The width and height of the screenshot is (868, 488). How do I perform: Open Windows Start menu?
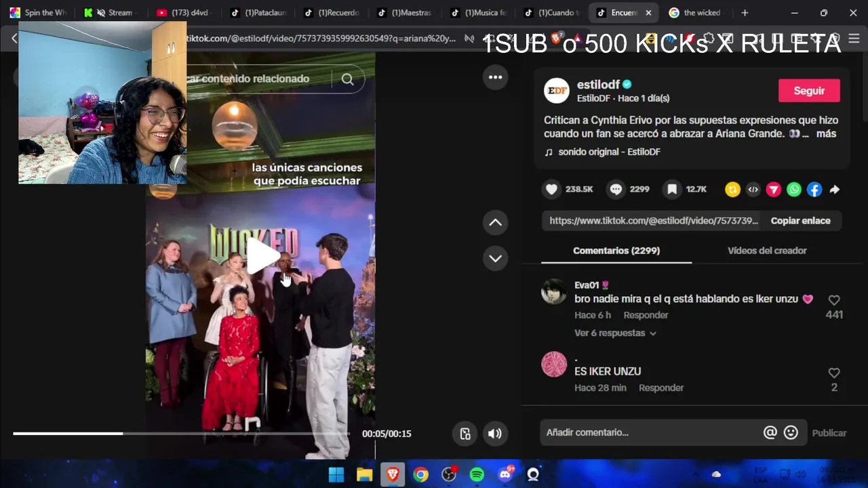tap(336, 474)
